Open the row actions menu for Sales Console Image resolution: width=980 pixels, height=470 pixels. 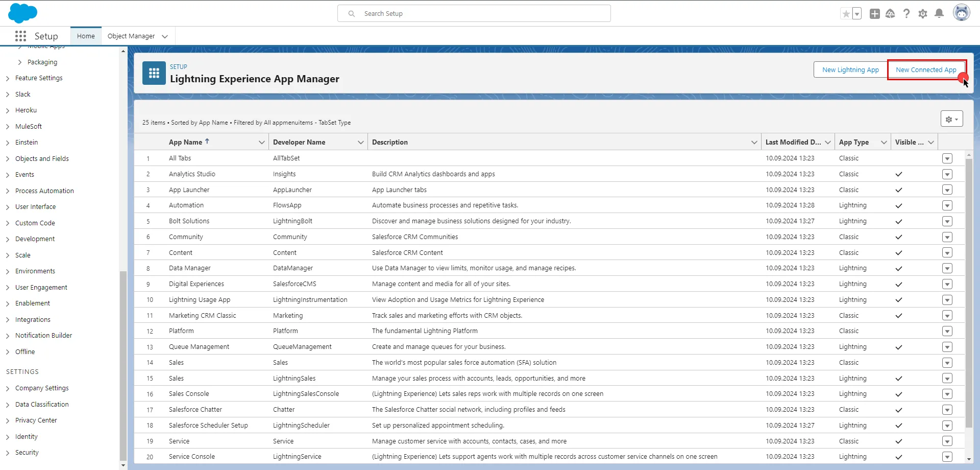(947, 394)
